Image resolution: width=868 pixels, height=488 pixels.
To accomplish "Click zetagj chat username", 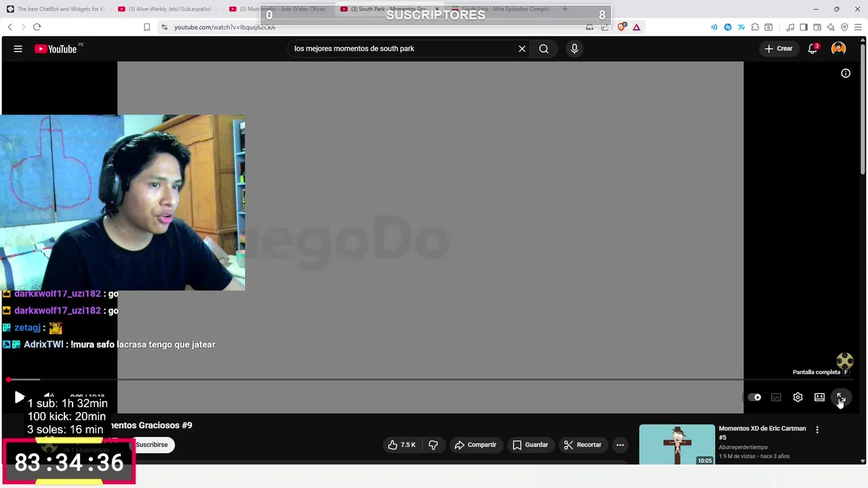I will tap(27, 327).
